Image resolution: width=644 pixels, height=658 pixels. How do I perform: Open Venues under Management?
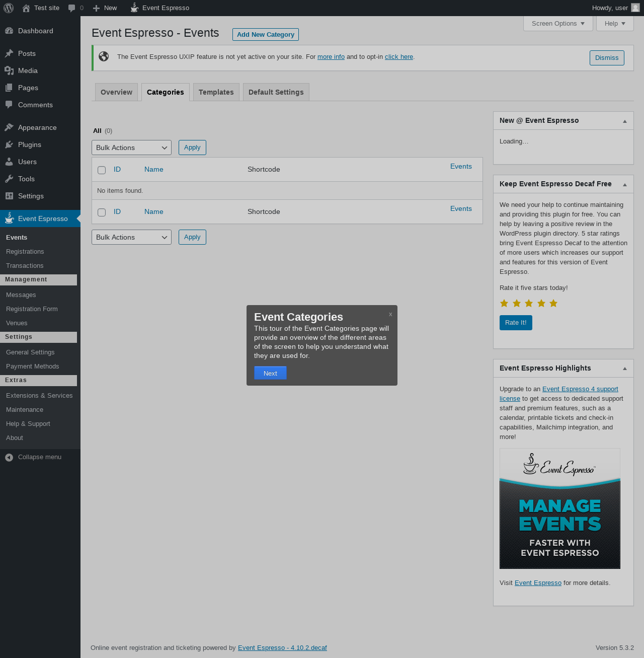click(17, 323)
